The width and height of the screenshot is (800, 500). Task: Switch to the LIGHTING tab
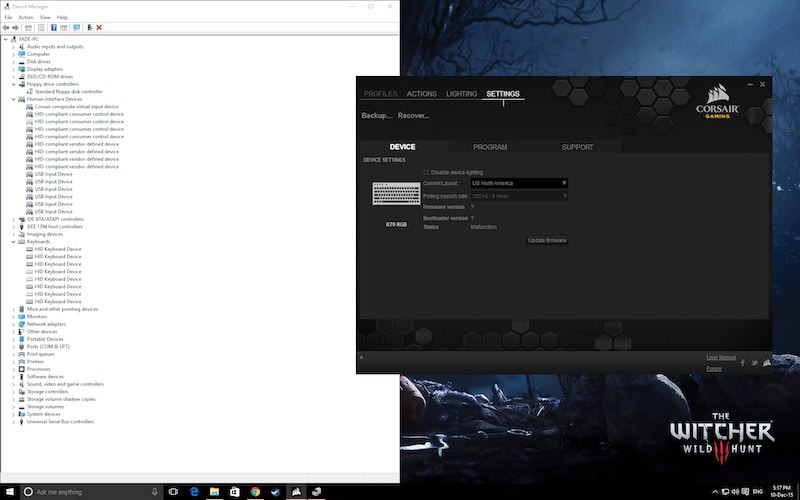pyautogui.click(x=461, y=94)
